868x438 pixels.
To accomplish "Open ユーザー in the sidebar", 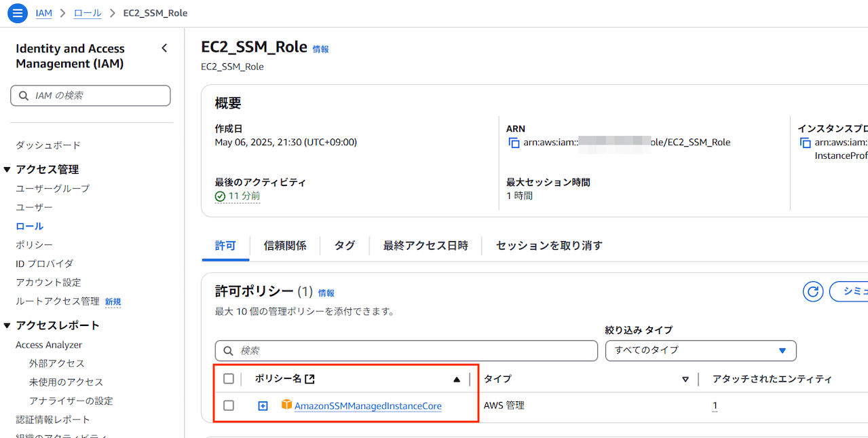I will pyautogui.click(x=34, y=207).
